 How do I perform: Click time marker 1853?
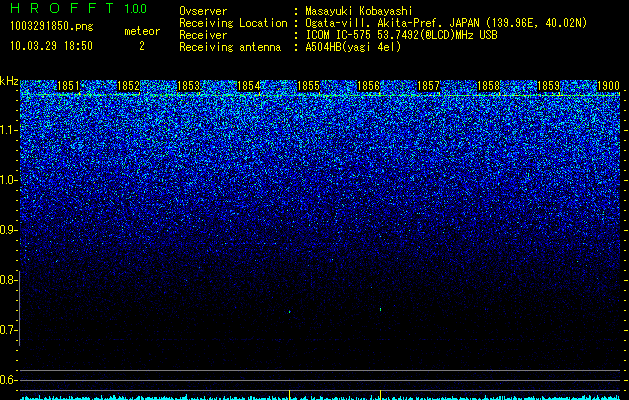coord(189,86)
